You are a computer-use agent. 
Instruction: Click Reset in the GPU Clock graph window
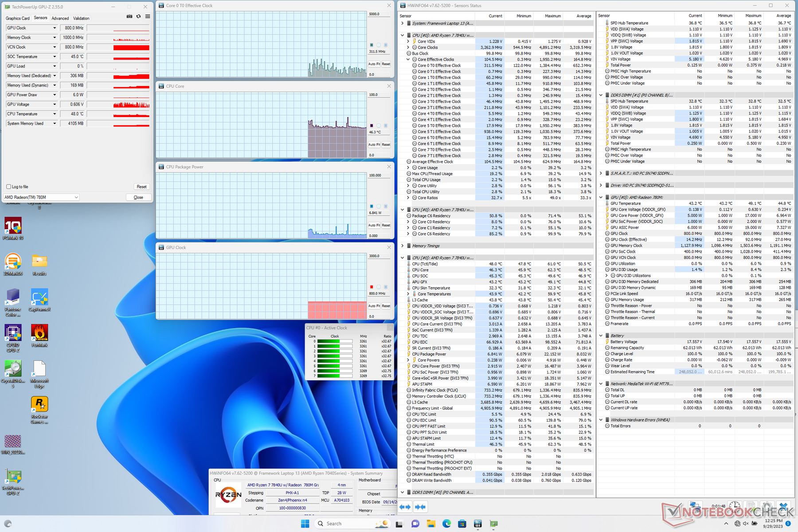386,306
